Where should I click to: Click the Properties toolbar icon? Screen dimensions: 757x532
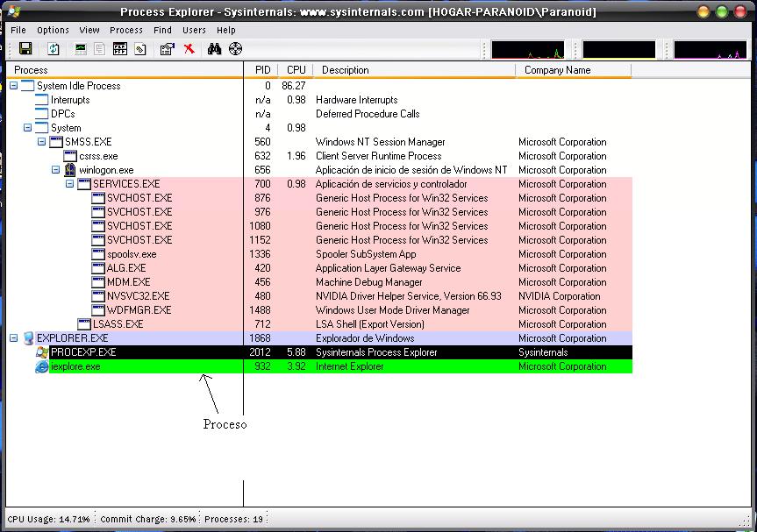(167, 49)
